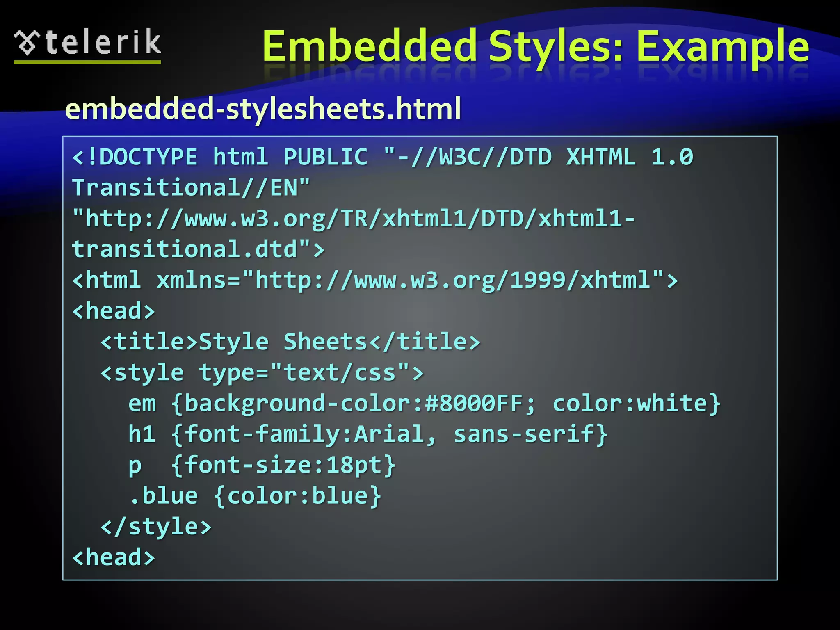This screenshot has width=840, height=630.
Task: Click the closing style tag
Action: [x=156, y=526]
